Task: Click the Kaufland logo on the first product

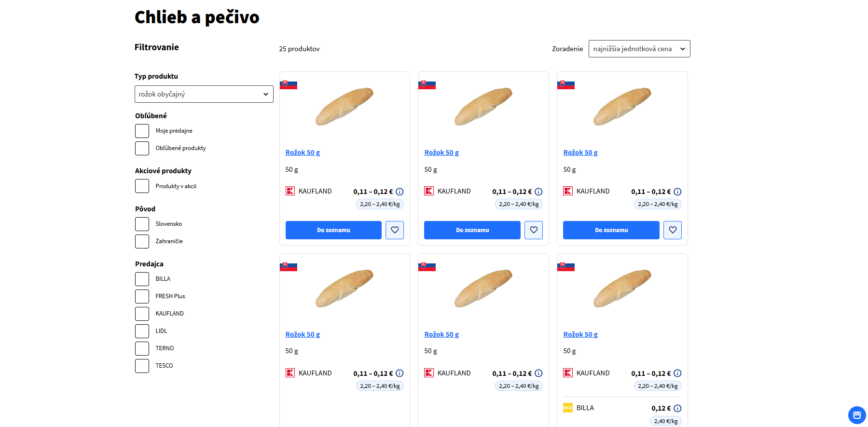Action: 290,191
